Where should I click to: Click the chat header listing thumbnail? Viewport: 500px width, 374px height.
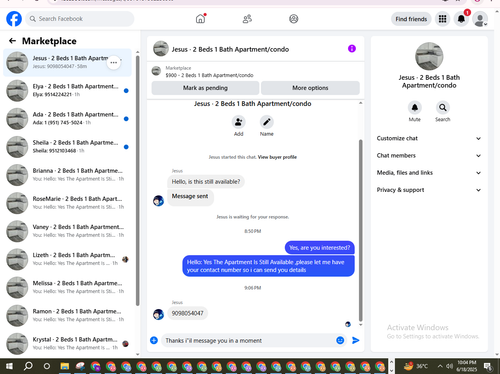point(161,49)
